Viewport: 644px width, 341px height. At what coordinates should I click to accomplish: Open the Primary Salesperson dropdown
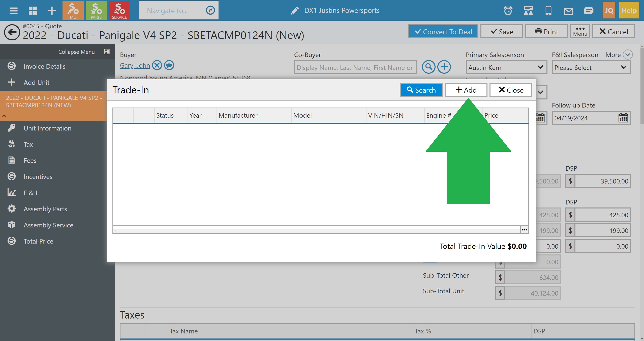tap(506, 67)
